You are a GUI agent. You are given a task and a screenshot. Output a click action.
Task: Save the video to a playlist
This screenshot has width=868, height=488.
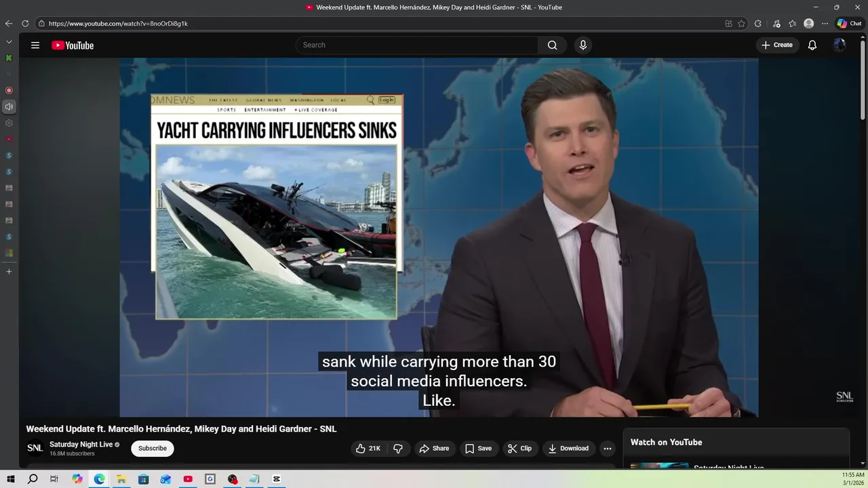tap(479, 449)
